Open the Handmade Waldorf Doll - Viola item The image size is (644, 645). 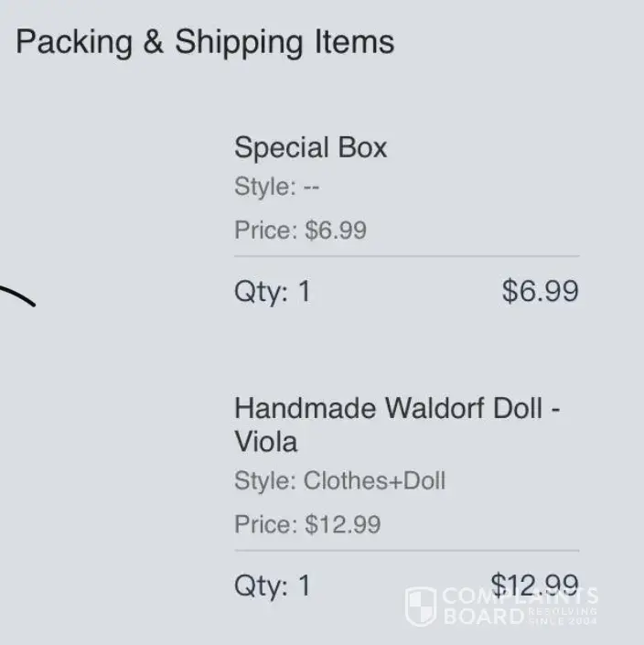click(397, 425)
